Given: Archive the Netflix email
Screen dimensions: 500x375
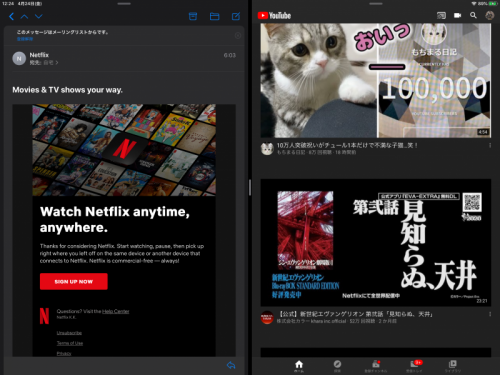Looking at the screenshot, I should 193,16.
